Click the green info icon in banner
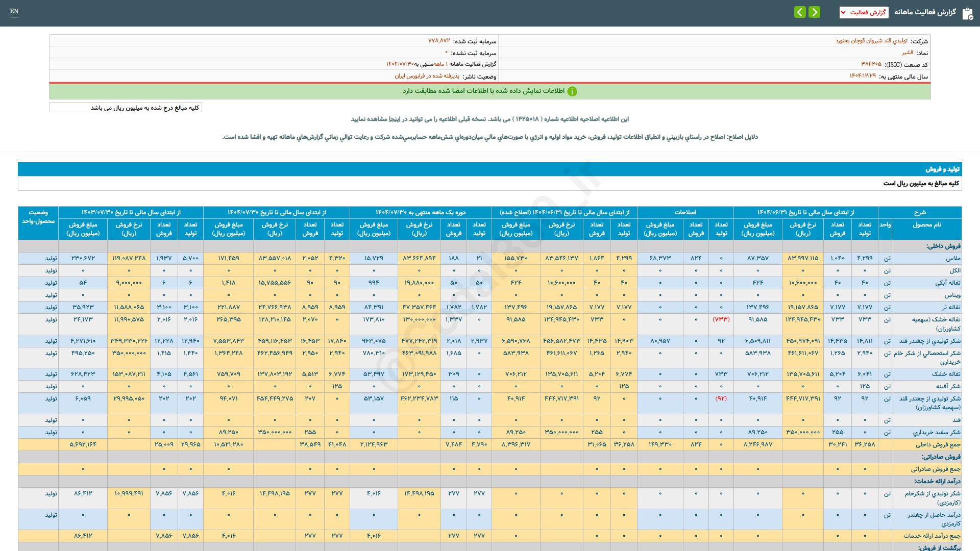Image resolution: width=980 pixels, height=551 pixels. 572,91
